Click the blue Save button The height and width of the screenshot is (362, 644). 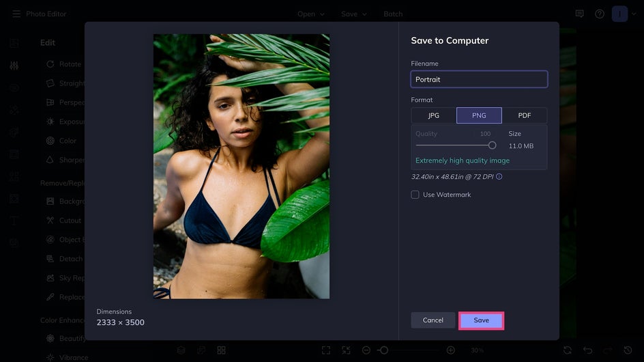click(482, 320)
